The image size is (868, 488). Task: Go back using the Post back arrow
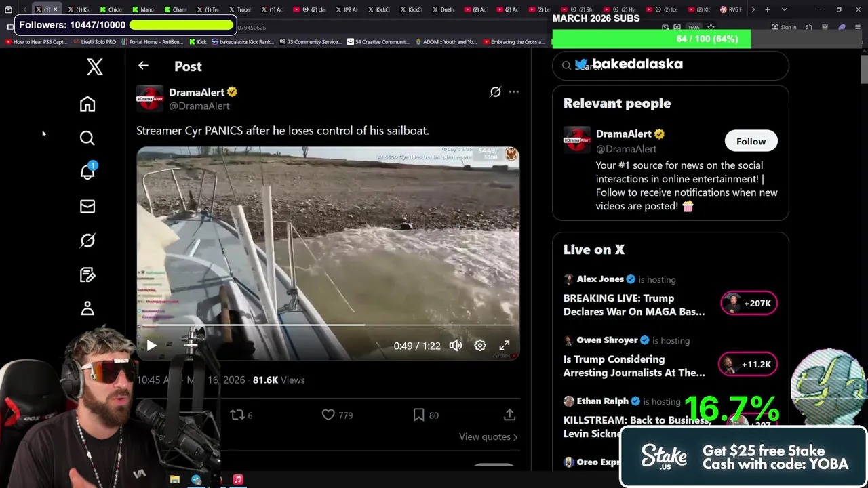(x=143, y=66)
